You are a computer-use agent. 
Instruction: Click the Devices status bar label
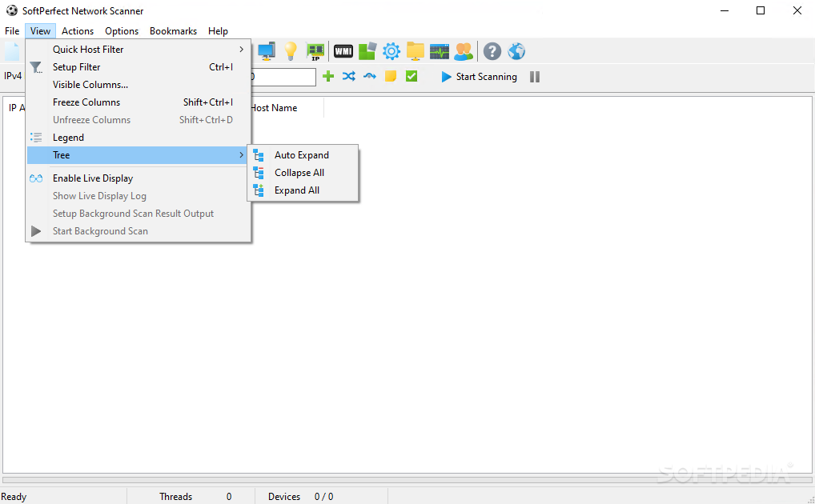click(283, 497)
